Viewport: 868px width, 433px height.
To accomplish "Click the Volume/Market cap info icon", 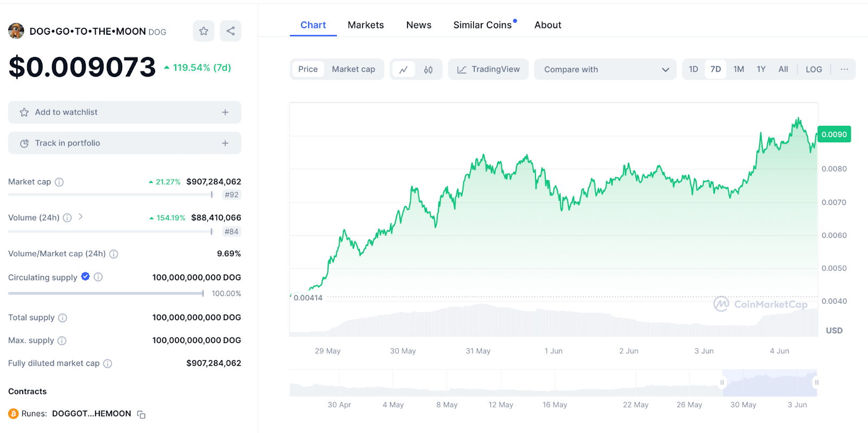I will tap(114, 254).
